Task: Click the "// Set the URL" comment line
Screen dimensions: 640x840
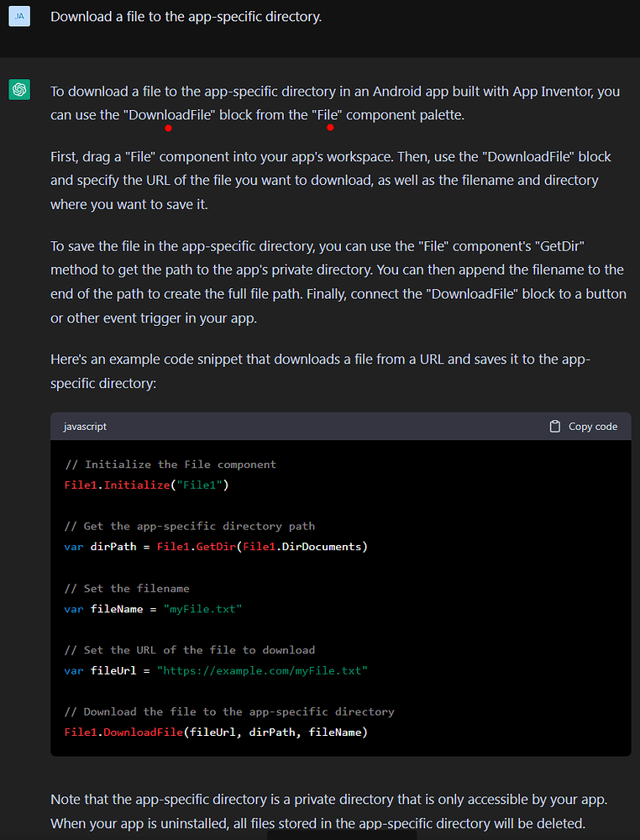Action: pos(189,650)
